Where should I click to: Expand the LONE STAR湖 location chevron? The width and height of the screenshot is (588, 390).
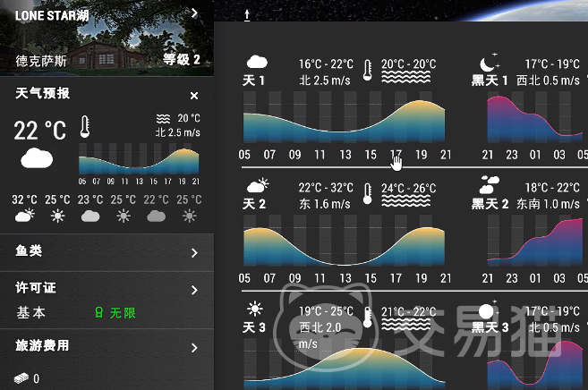(x=194, y=13)
